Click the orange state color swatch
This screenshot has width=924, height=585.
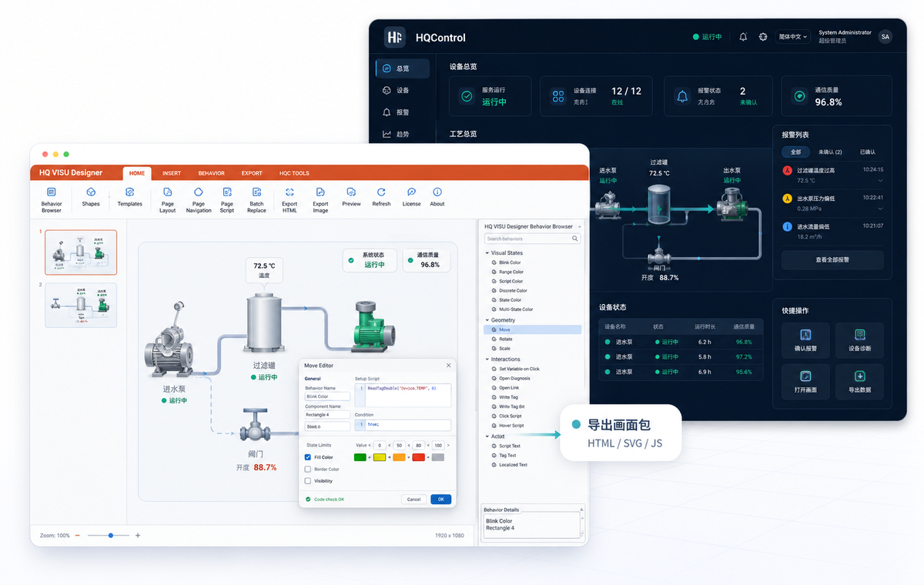point(399,457)
